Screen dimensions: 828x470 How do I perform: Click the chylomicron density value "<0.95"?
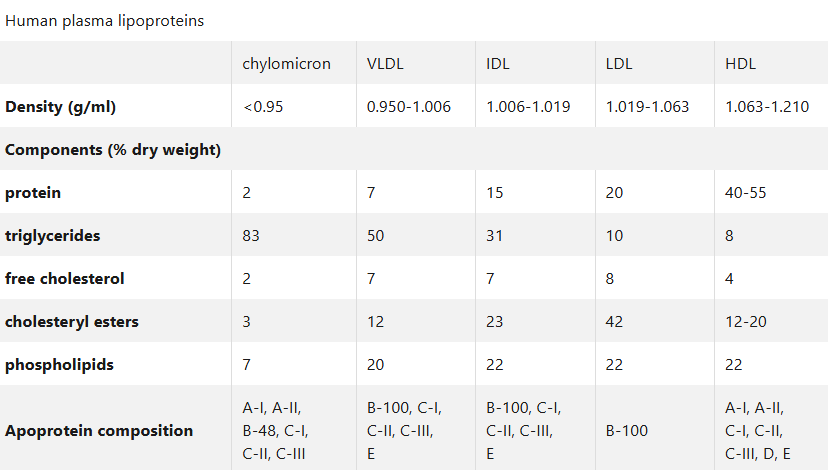pos(263,107)
